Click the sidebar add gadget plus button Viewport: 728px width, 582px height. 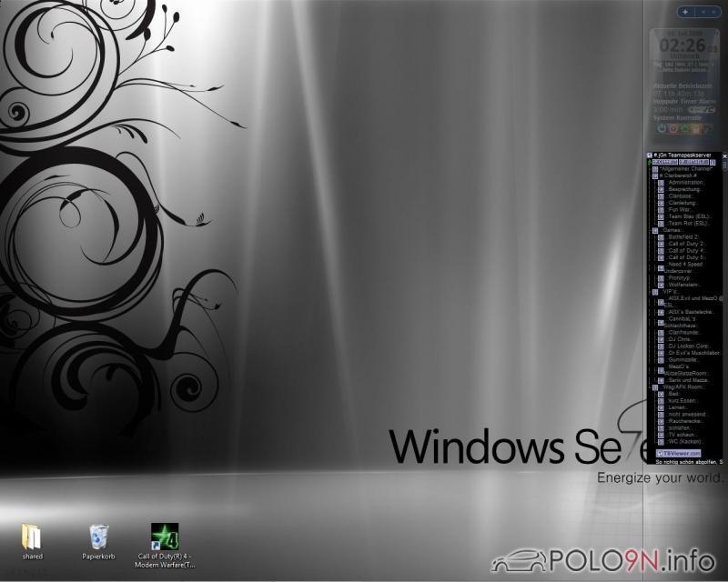[x=684, y=12]
